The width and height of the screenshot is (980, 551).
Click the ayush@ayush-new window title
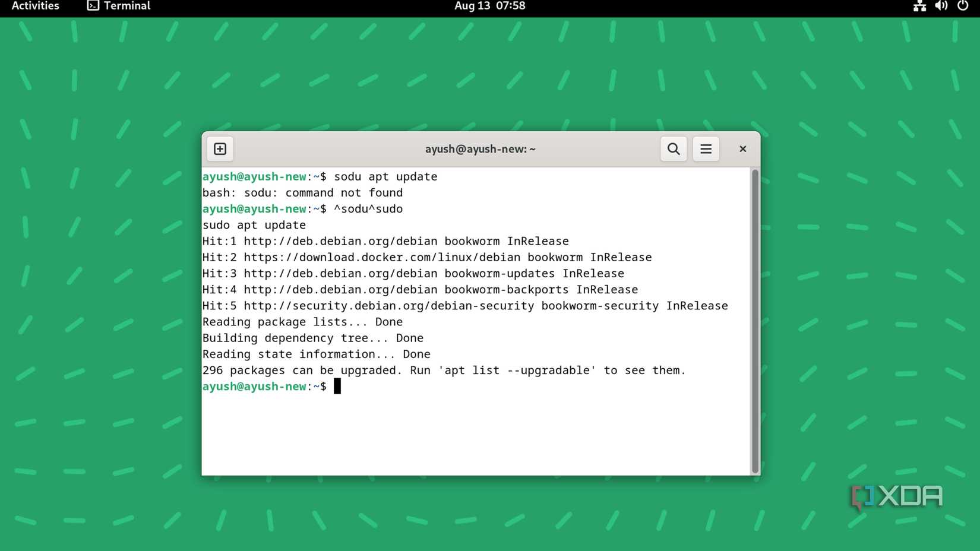point(480,148)
